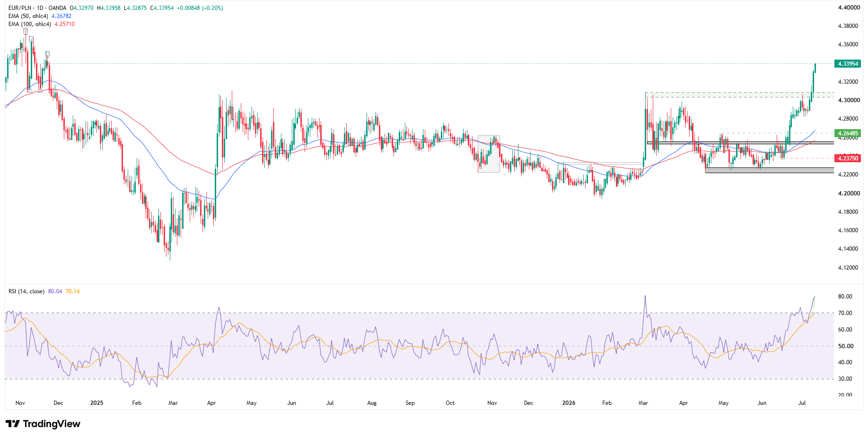Click the 2026 label on the time axis
This screenshot has height=438, width=868.
569,403
